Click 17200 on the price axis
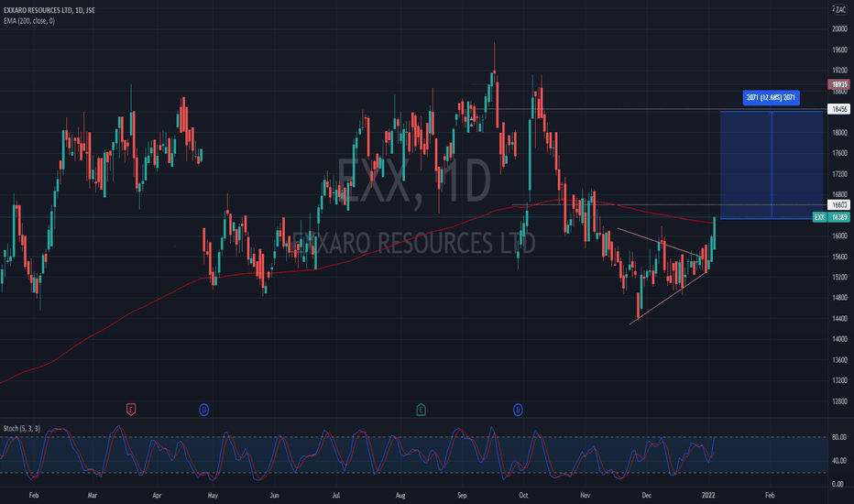854x504 pixels. coord(839,174)
